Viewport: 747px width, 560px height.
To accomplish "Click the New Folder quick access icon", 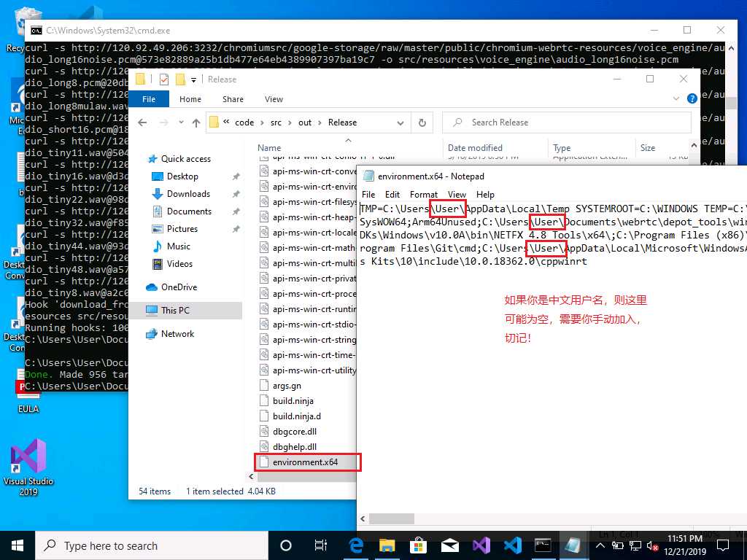I will tap(180, 79).
